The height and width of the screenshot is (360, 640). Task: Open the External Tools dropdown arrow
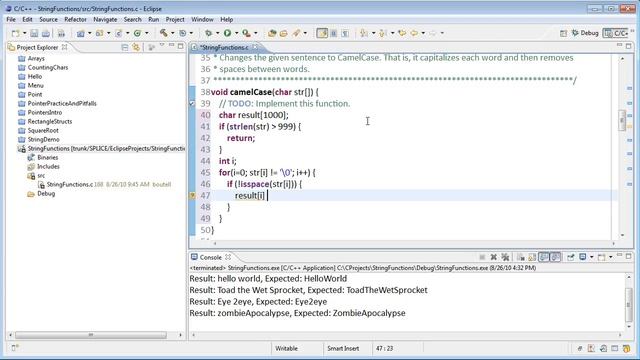click(256, 33)
